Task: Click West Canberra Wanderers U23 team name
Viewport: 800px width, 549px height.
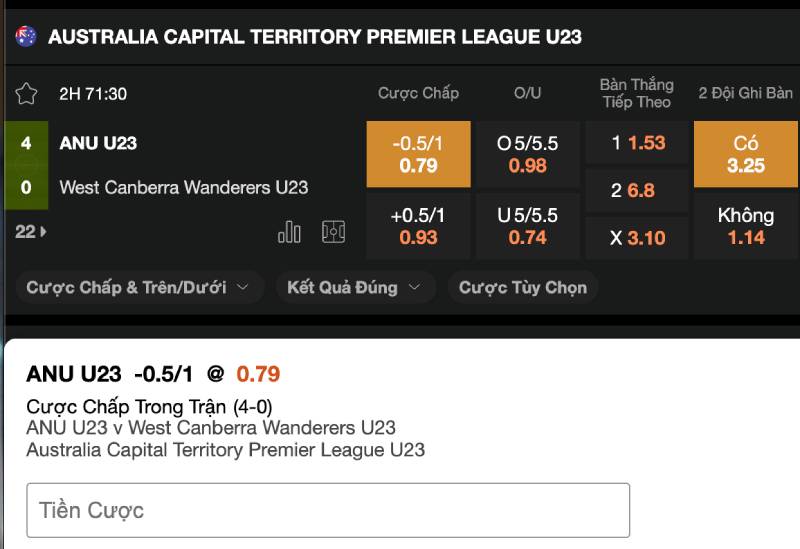Action: [x=184, y=187]
